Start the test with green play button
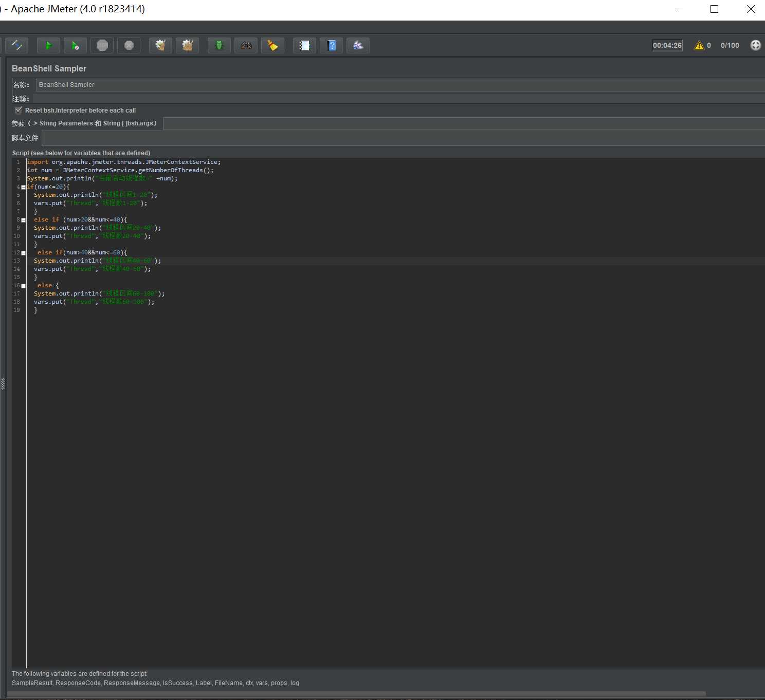The width and height of the screenshot is (765, 700). (48, 45)
